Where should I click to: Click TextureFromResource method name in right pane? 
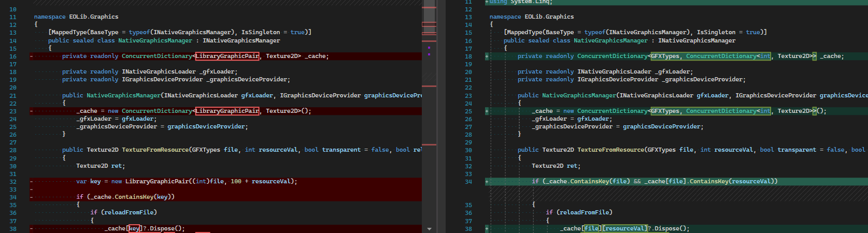610,150
